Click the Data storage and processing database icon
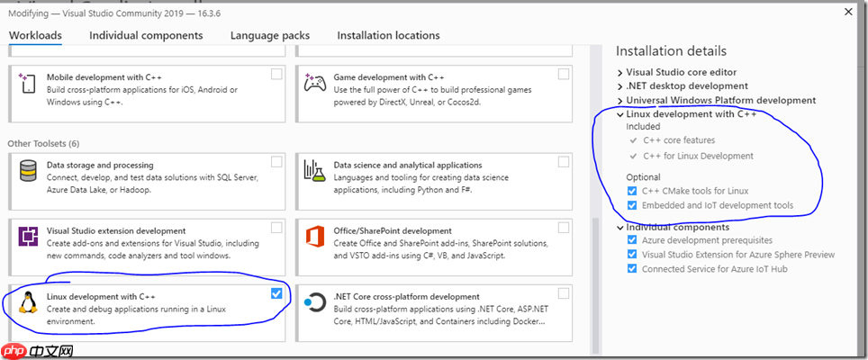This screenshot has height=360, width=868. click(28, 170)
